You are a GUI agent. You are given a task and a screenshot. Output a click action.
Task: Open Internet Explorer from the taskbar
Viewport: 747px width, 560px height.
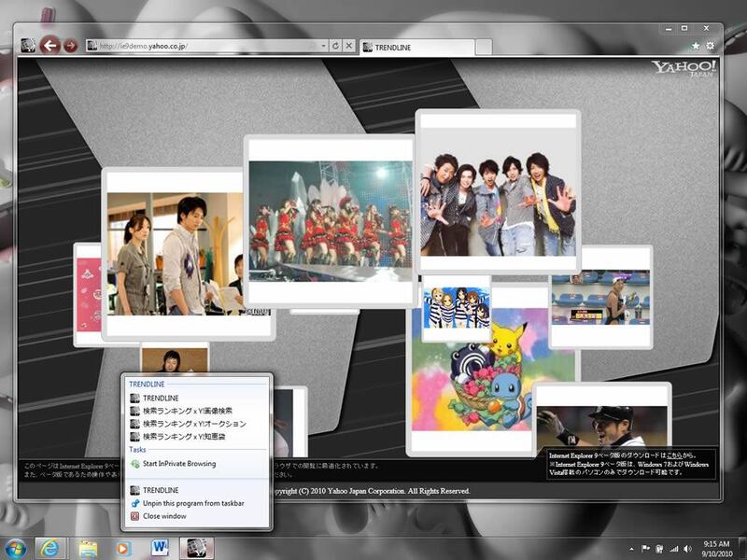pos(50,547)
